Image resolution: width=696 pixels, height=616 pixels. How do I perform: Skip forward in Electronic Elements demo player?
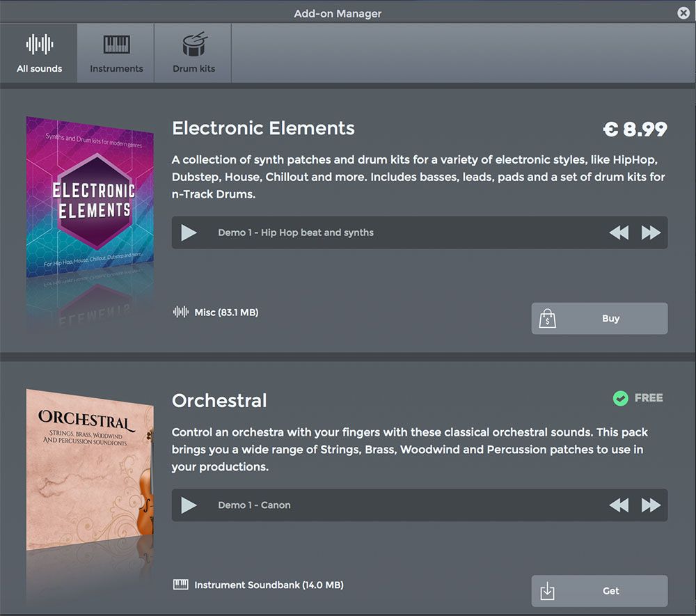[651, 232]
